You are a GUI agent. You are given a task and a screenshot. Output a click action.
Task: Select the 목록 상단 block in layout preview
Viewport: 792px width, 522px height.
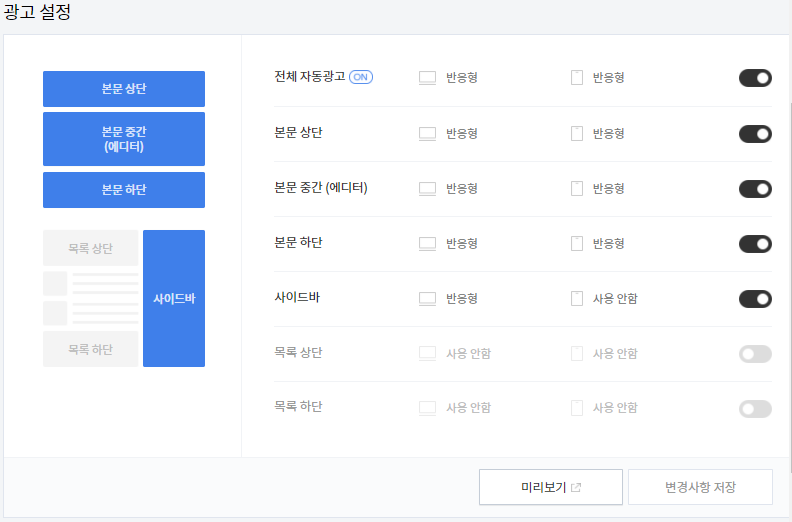pyautogui.click(x=90, y=248)
